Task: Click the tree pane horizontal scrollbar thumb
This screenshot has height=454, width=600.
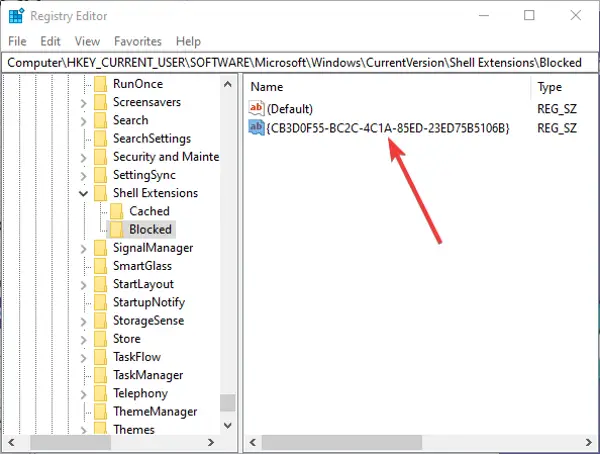Action: coord(71,443)
